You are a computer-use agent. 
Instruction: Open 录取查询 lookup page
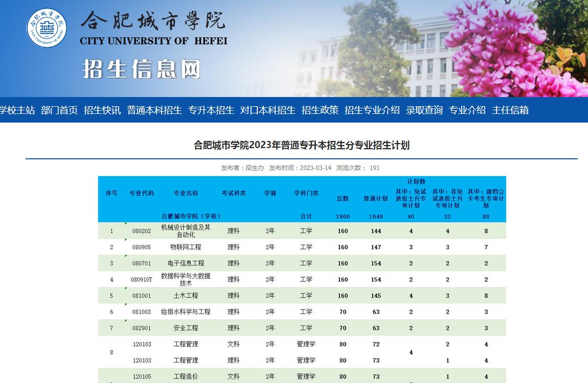tap(424, 110)
